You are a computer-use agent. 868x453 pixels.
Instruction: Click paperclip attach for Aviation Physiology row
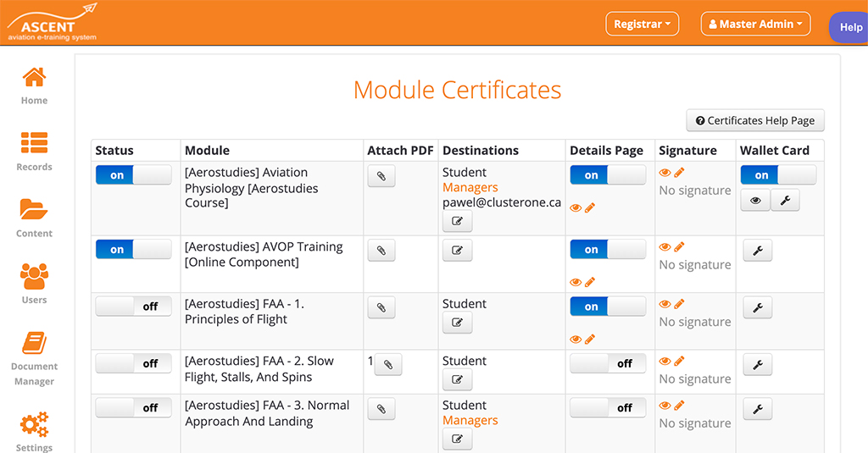[x=381, y=176]
